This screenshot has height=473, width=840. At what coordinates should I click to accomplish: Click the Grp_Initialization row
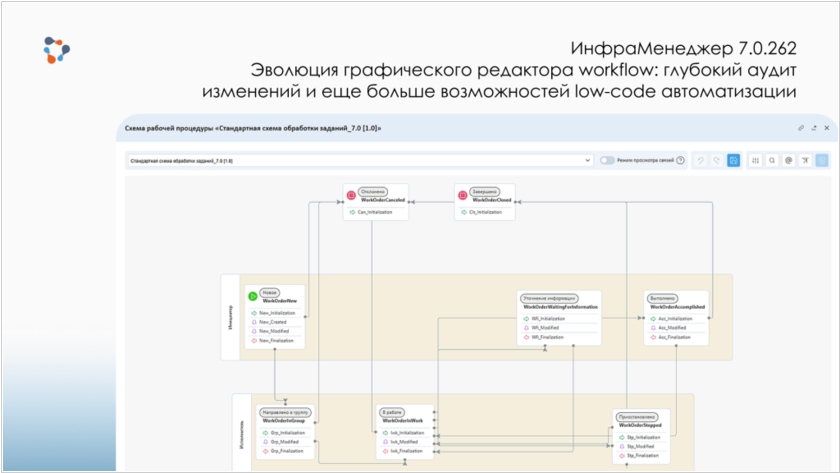point(286,433)
